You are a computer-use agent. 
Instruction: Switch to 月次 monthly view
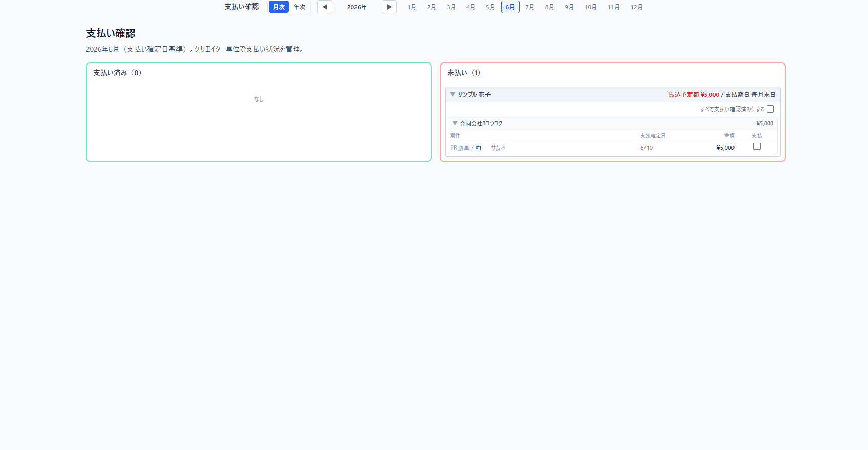click(279, 7)
